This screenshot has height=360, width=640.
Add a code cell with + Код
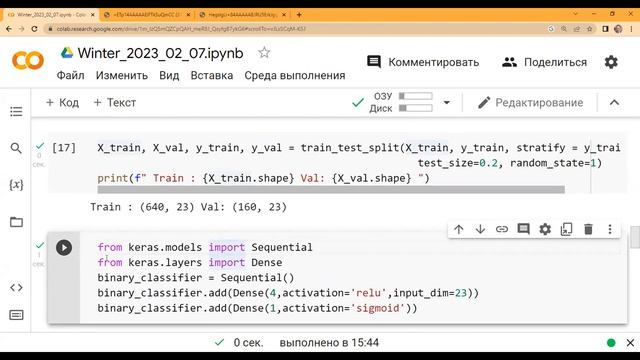[62, 102]
